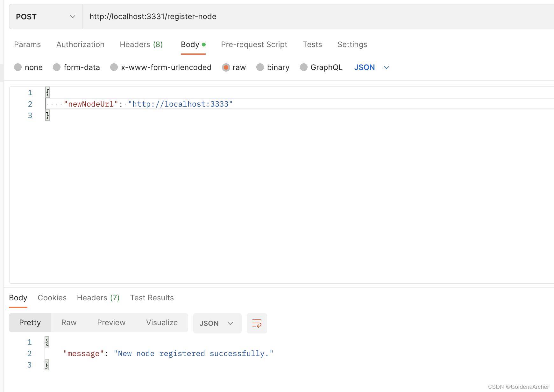Open the response Cookies tab

click(52, 298)
